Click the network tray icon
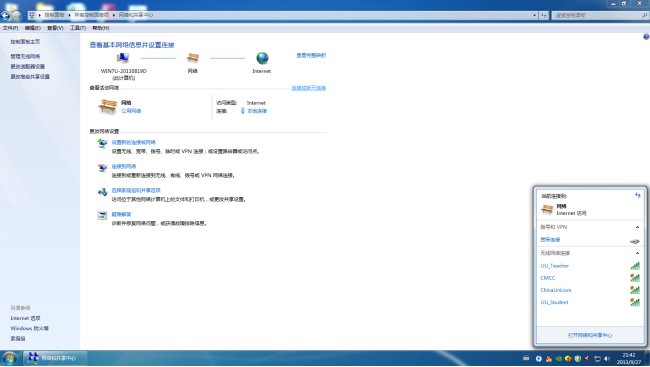Screen dimensions: 650x367 click(x=597, y=359)
